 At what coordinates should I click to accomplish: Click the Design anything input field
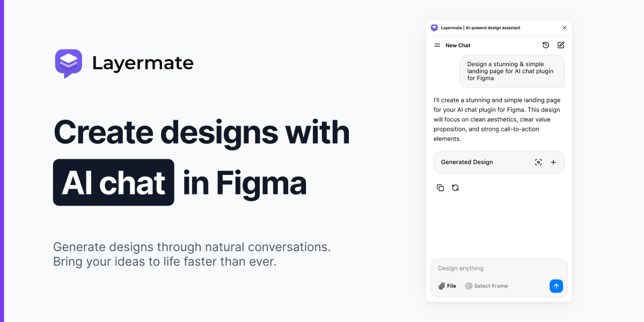499,268
